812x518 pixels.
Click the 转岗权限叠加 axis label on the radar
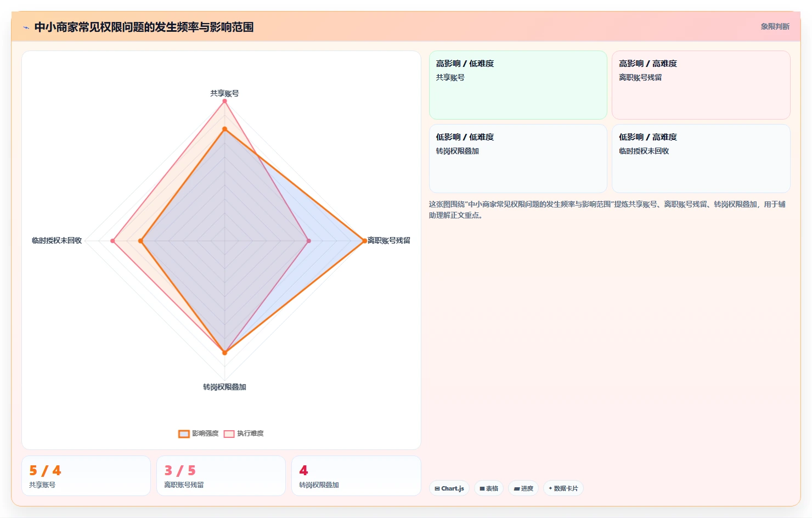point(224,387)
